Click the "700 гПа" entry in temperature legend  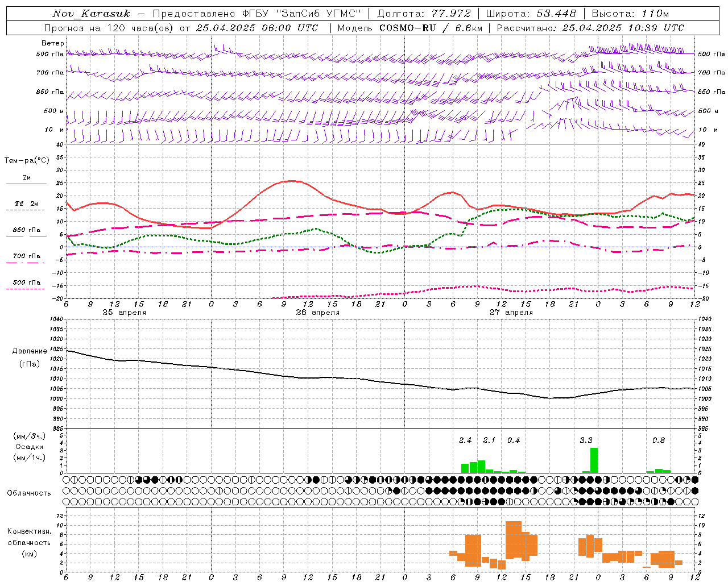coord(27,256)
